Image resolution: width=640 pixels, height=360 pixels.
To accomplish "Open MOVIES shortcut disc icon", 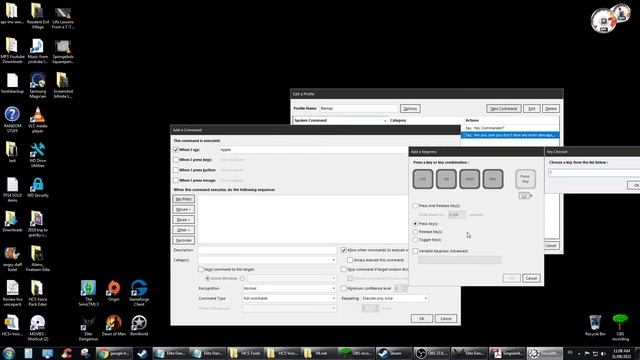I will [38, 328].
